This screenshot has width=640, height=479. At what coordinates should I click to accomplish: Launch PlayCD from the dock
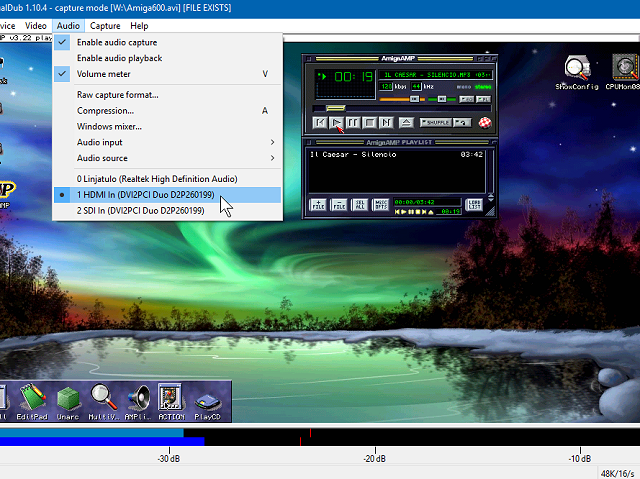pos(207,406)
